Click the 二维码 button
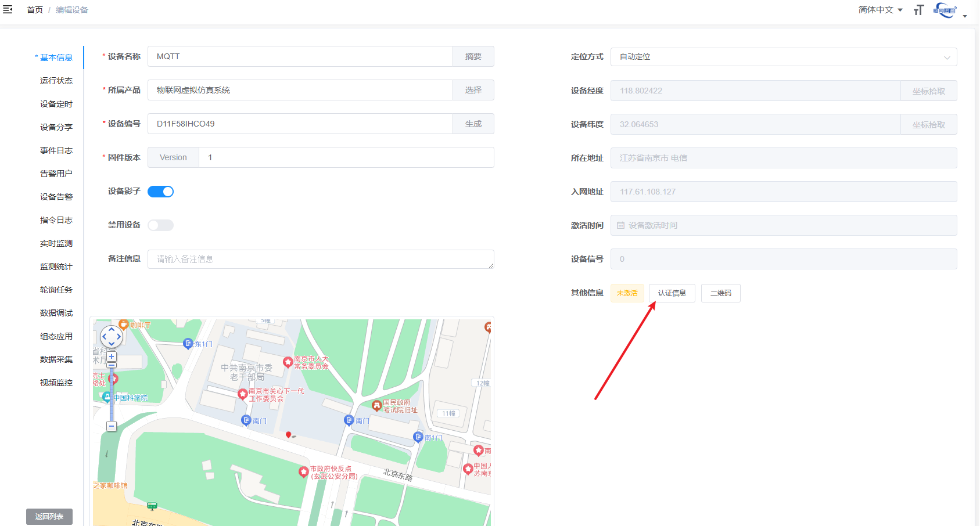This screenshot has height=526, width=980. pos(720,293)
